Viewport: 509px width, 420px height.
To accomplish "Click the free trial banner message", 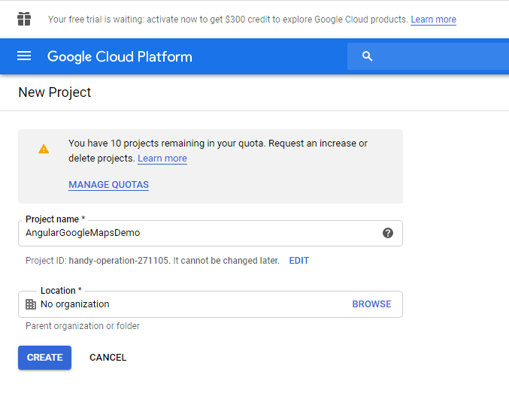I will click(x=226, y=20).
